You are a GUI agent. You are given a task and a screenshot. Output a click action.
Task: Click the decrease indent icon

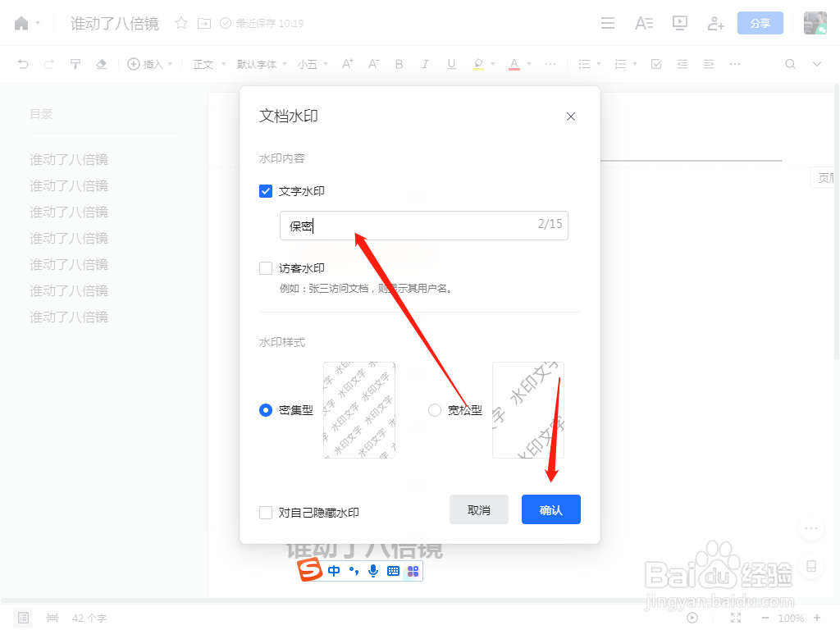click(682, 64)
